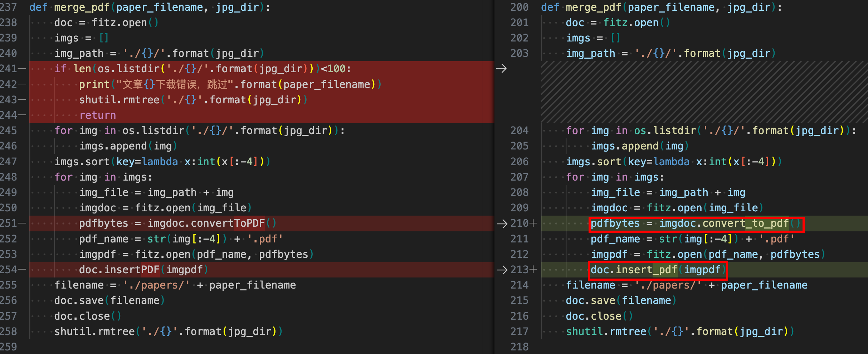Screen dimensions: 868x354
Task: Click 'imgs.append(img)' in right pane
Action: coord(640,146)
